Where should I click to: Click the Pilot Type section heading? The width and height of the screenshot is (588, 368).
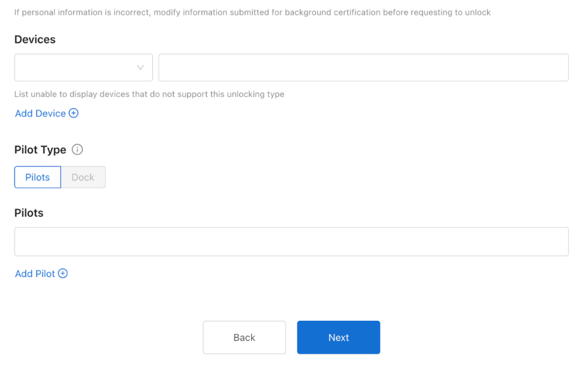40,150
